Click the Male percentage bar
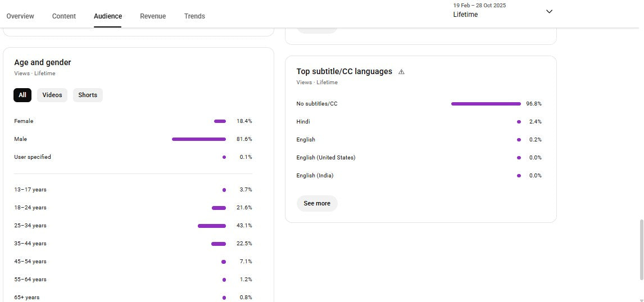This screenshot has height=302, width=644. (x=199, y=139)
